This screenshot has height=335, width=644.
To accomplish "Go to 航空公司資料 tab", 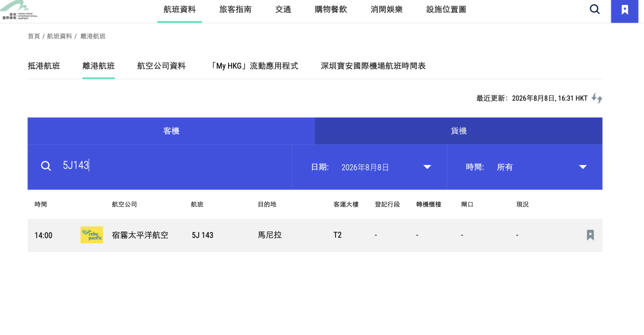I will coord(162,66).
